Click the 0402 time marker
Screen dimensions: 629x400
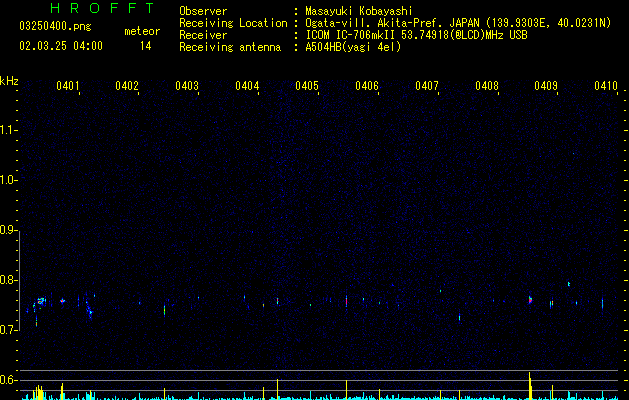pyautogui.click(x=127, y=85)
